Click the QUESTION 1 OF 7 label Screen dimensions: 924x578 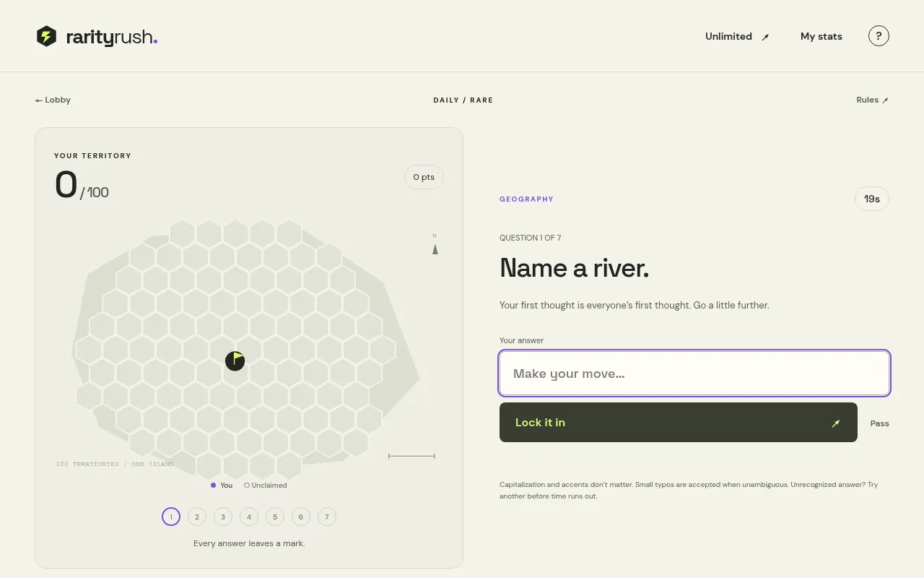coord(531,238)
